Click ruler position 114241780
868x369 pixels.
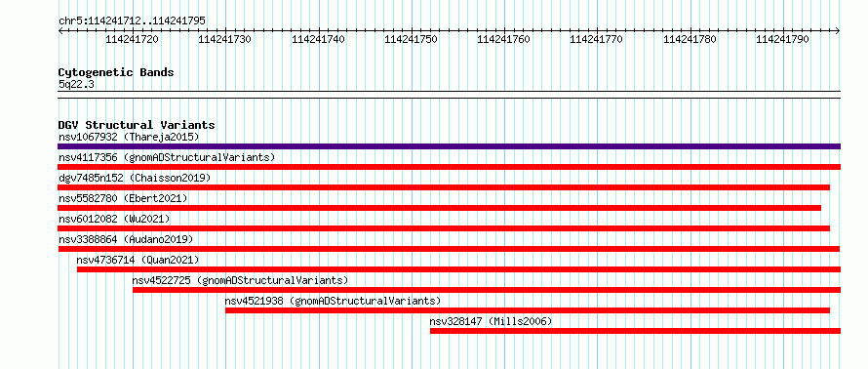pyautogui.click(x=690, y=39)
